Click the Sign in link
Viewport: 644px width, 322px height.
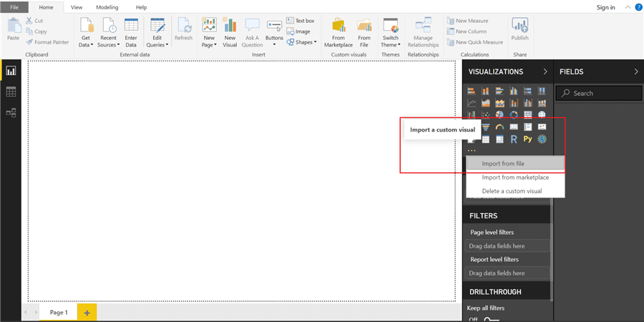point(606,7)
